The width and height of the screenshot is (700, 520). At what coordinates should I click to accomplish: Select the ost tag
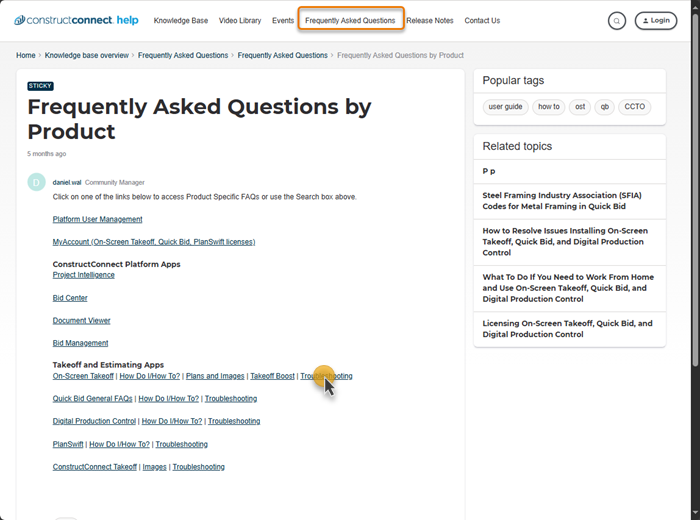(580, 107)
